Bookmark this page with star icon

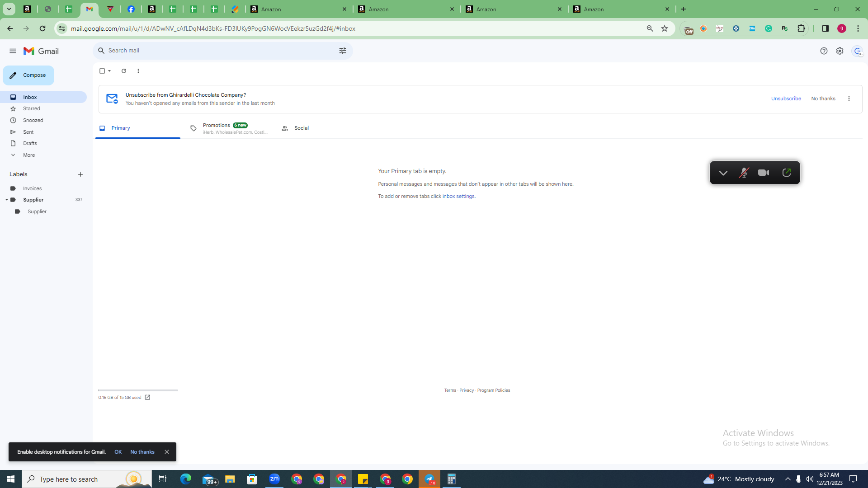pyautogui.click(x=665, y=28)
